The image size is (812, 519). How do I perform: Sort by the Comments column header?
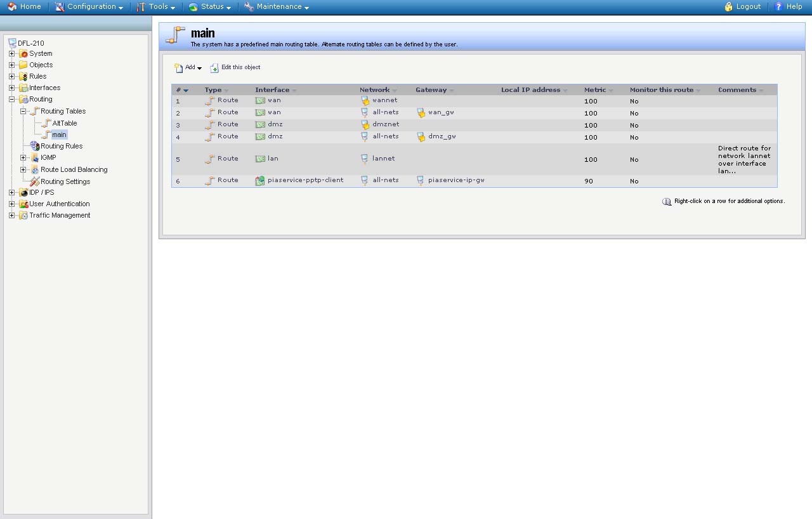pyautogui.click(x=740, y=90)
